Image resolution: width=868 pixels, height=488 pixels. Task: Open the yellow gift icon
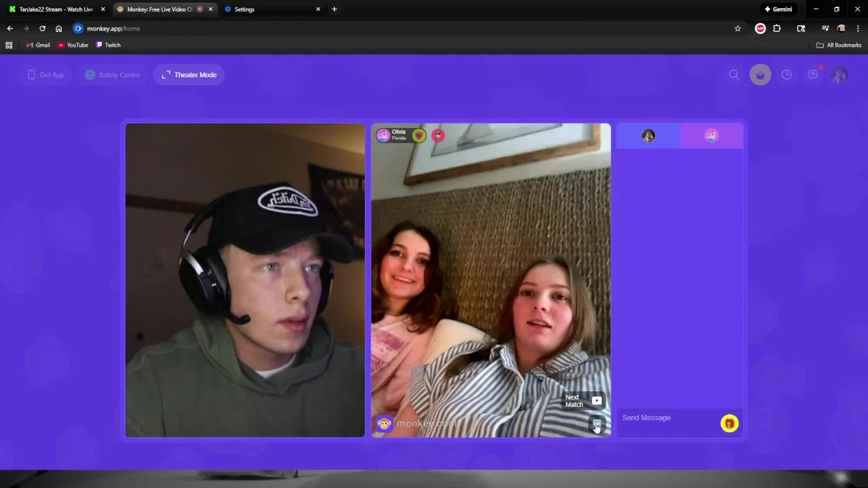[x=729, y=424]
